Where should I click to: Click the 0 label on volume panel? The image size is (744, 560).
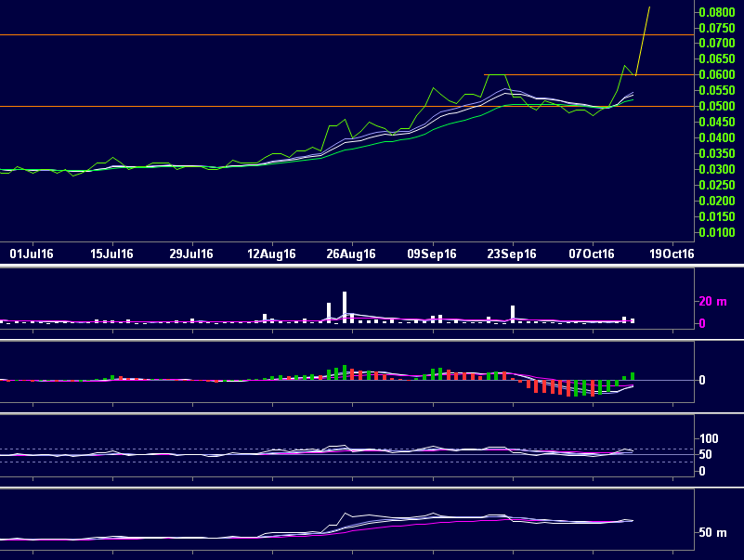pos(702,324)
